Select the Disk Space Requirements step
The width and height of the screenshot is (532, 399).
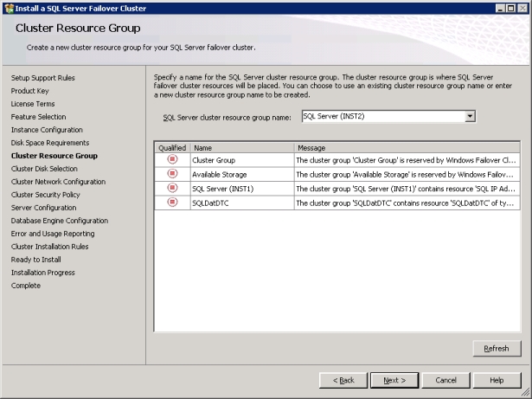(50, 143)
